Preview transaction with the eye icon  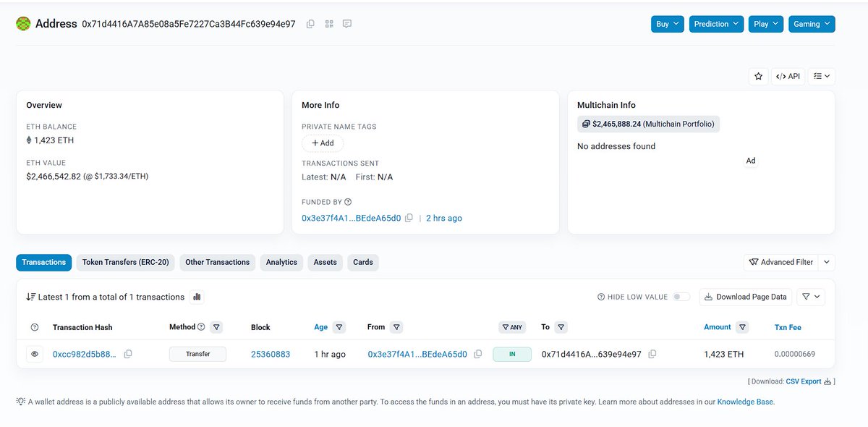point(35,355)
